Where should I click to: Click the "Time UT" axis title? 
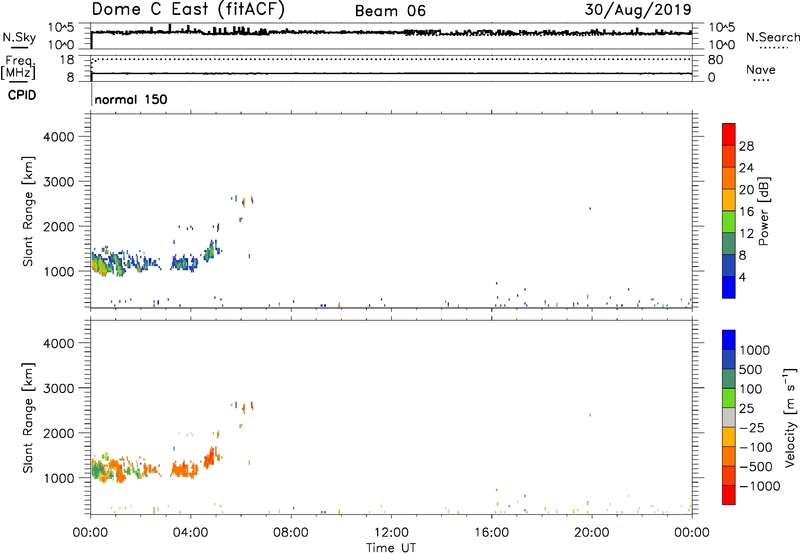coord(391,548)
